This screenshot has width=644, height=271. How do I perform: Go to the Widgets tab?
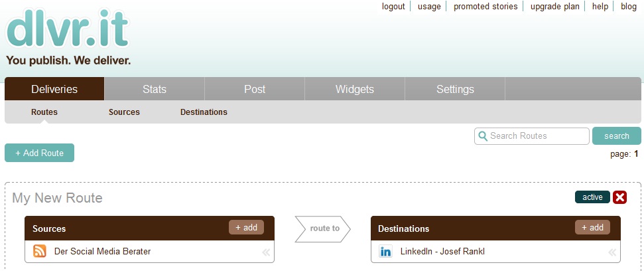(355, 89)
